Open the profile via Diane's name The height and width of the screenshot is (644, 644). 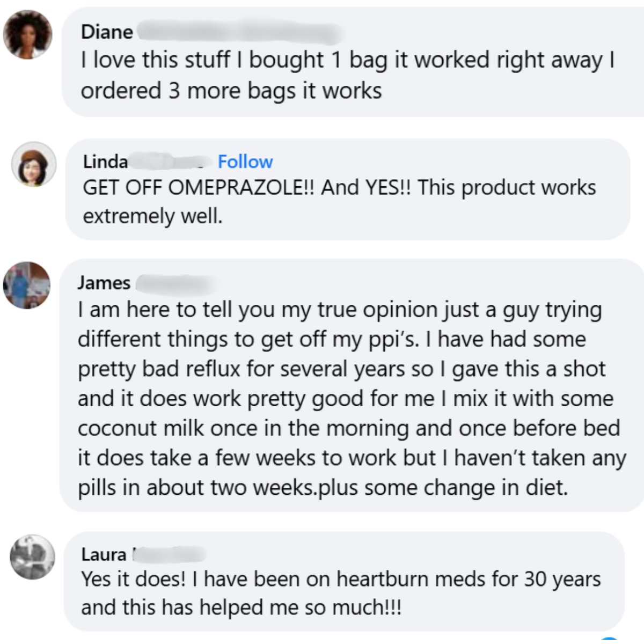tap(107, 32)
